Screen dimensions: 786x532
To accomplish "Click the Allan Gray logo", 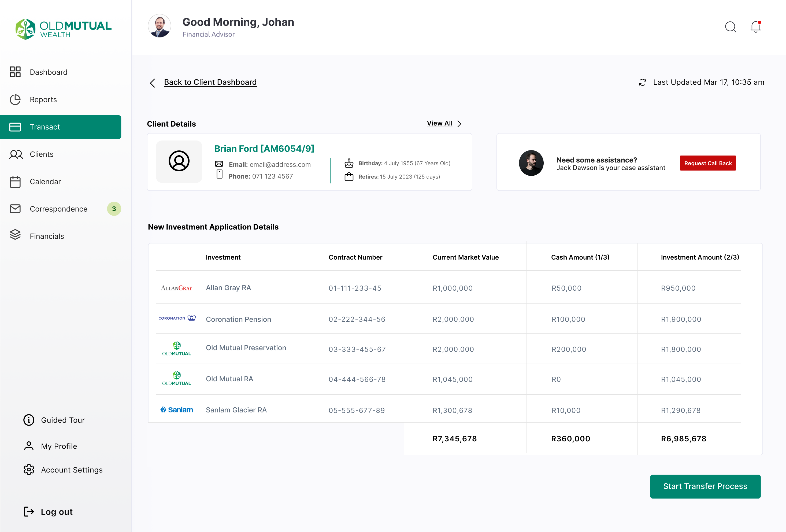I will (x=177, y=288).
